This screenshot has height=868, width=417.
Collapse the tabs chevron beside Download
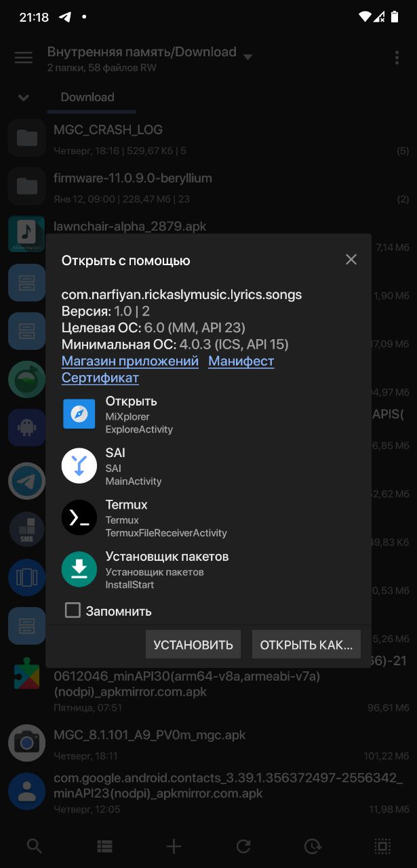pos(24,98)
